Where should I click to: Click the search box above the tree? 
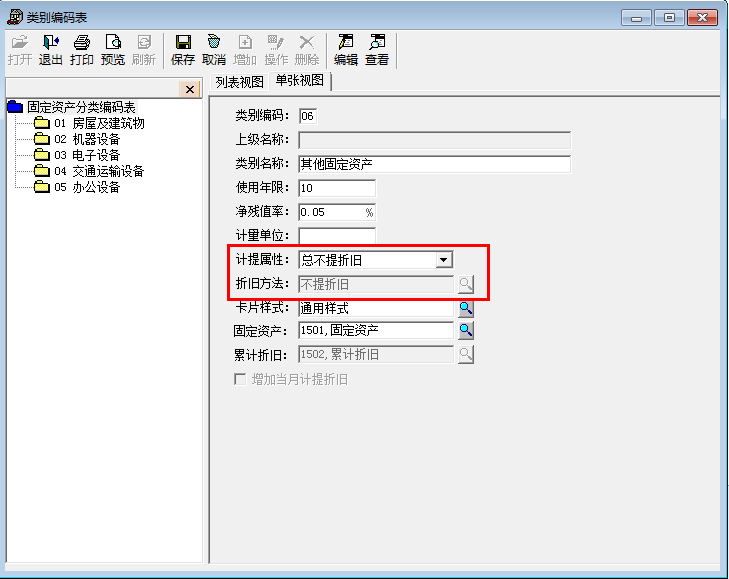click(93, 88)
